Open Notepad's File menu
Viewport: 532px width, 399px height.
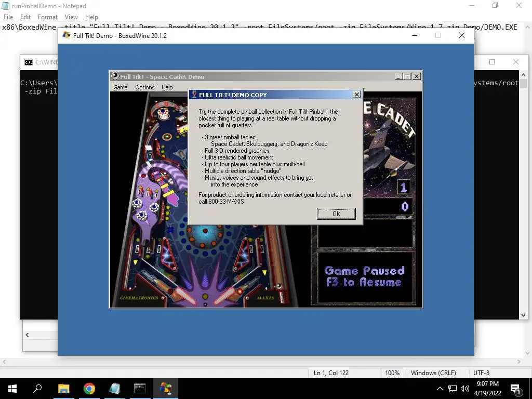pyautogui.click(x=8, y=17)
